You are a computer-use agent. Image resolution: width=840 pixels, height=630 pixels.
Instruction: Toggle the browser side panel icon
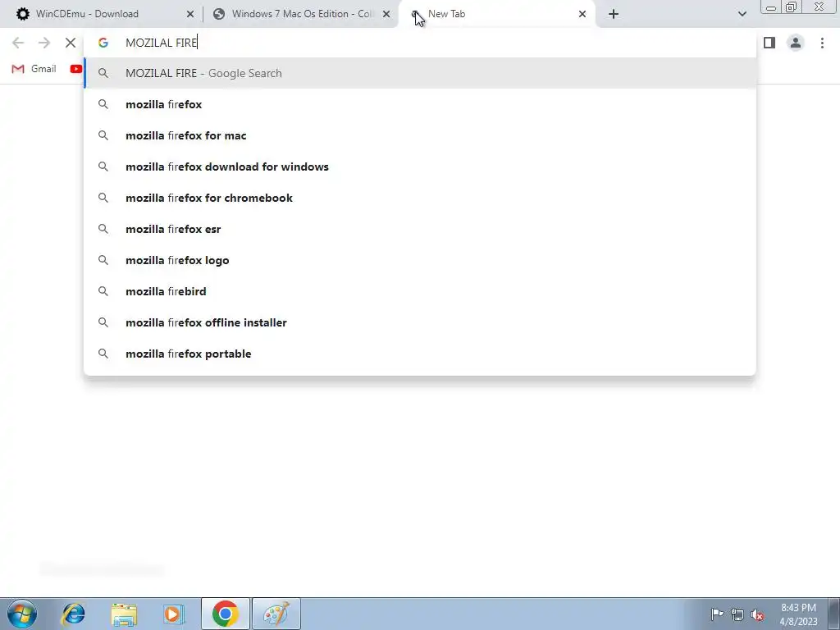[769, 43]
